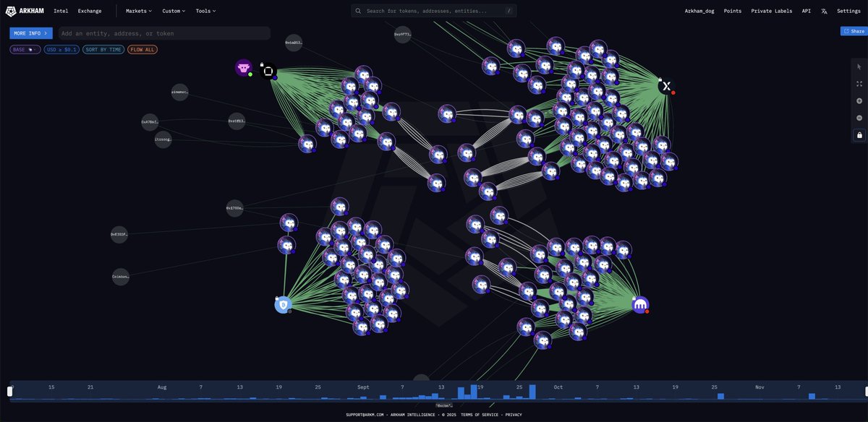Open Private Labels
The width and height of the screenshot is (868, 422).
coord(771,11)
